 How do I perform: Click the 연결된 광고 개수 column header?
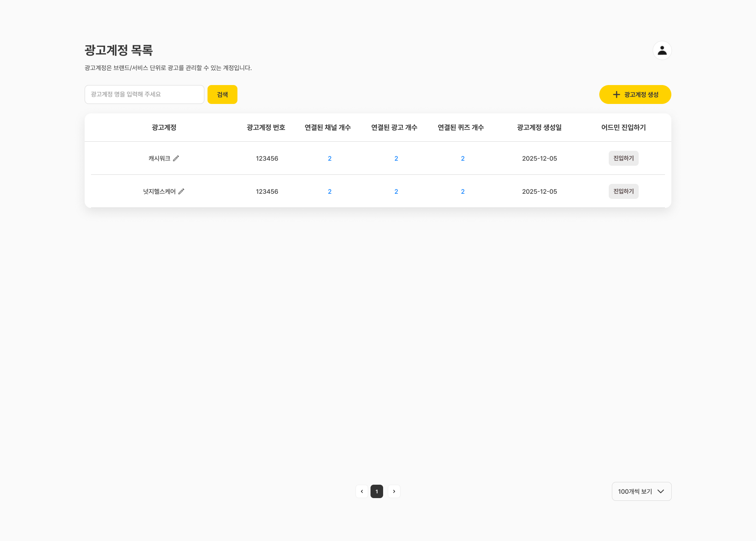pos(394,127)
